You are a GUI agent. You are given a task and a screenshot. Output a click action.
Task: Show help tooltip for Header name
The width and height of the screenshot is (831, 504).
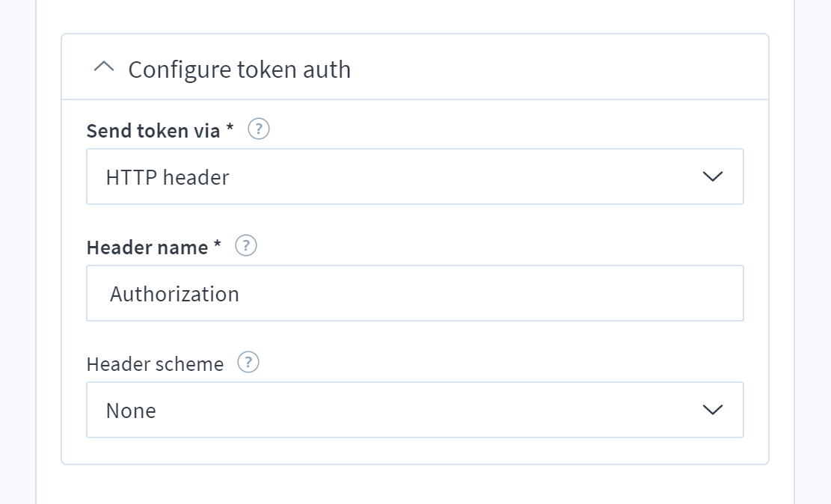[x=246, y=246]
